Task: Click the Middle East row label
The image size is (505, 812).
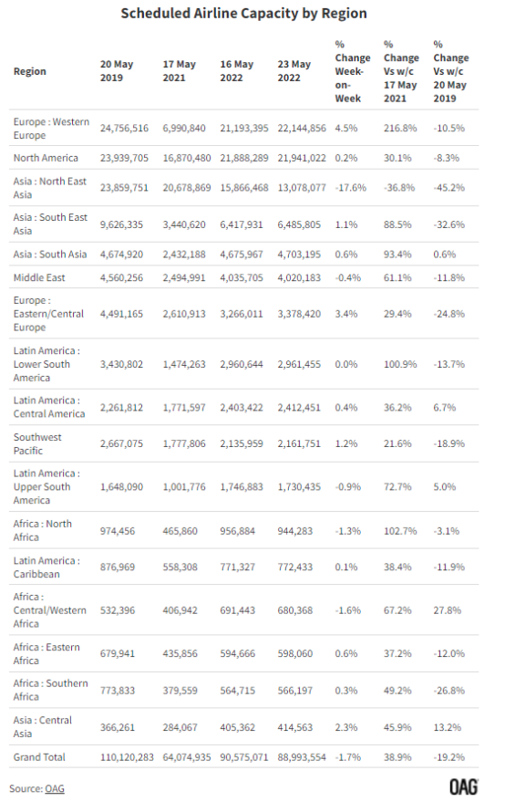Action: (x=39, y=277)
